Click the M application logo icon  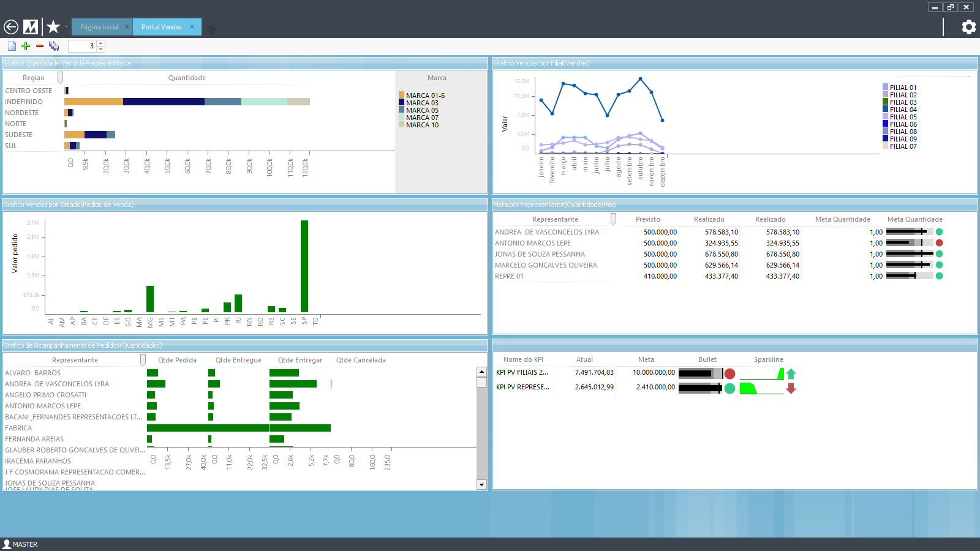point(31,27)
